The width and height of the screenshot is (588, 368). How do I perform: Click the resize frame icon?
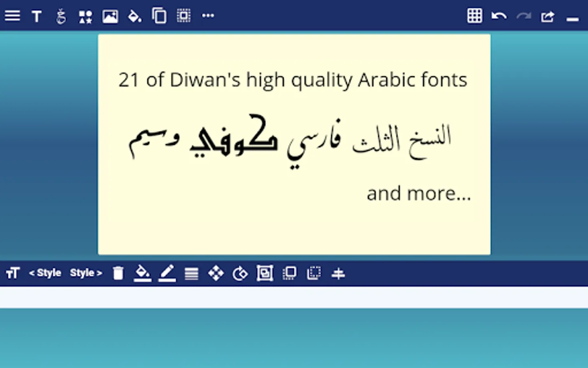[265, 273]
